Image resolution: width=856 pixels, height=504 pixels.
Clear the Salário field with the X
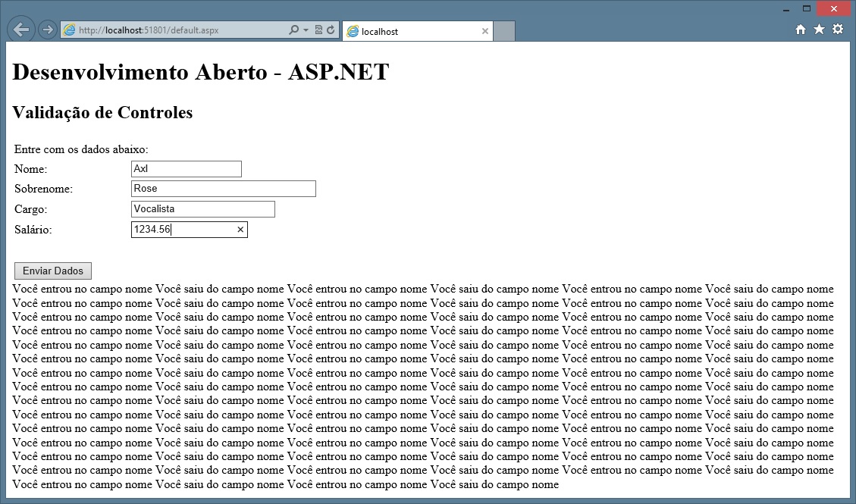(x=240, y=230)
